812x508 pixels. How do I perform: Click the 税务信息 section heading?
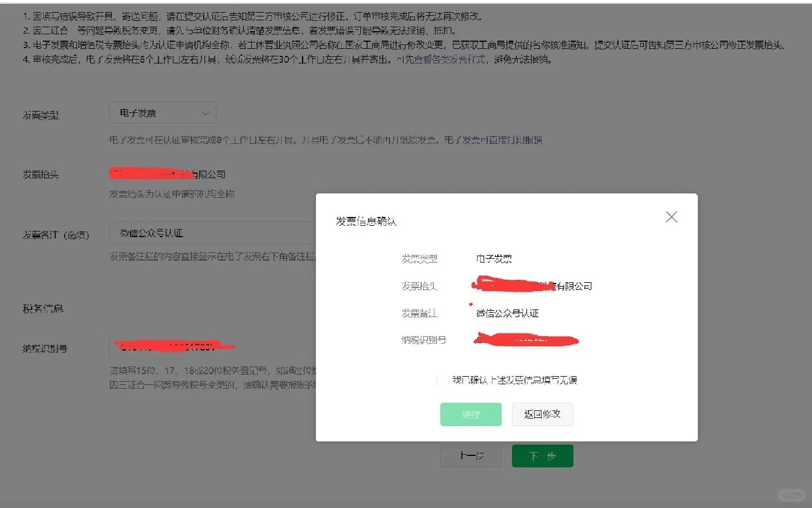coord(43,309)
